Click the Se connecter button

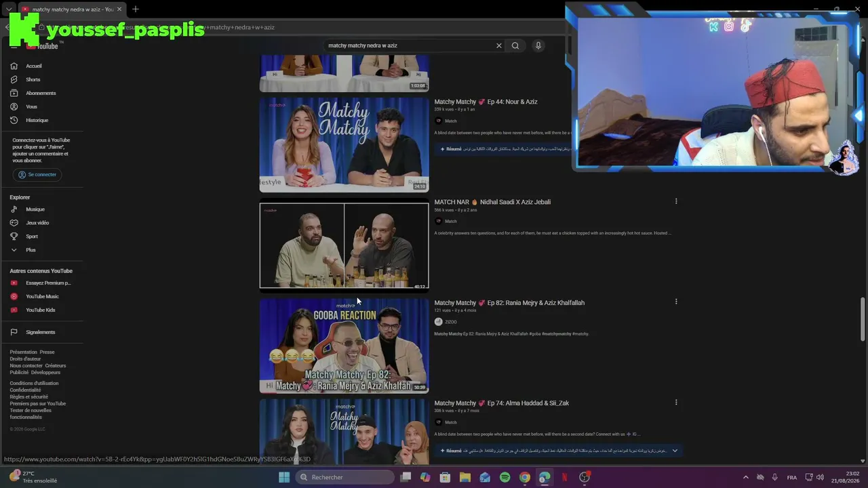tap(37, 175)
